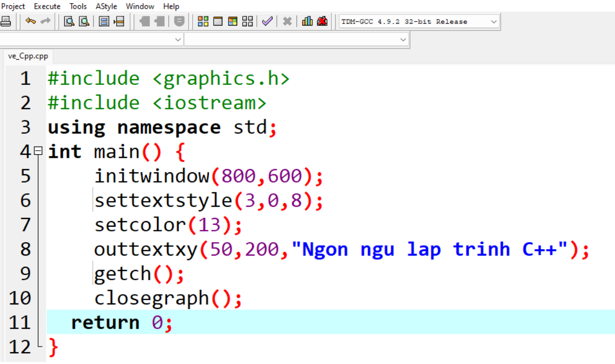Click the Compile & Run icon
Viewport: 615px width, 364px height.
pos(233,21)
